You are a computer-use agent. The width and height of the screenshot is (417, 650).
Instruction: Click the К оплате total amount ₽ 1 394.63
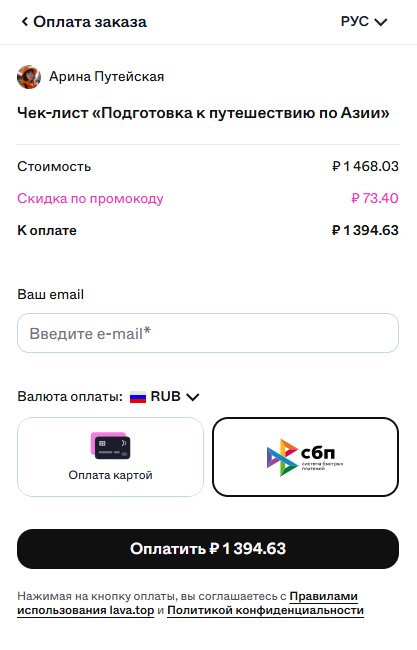[365, 230]
